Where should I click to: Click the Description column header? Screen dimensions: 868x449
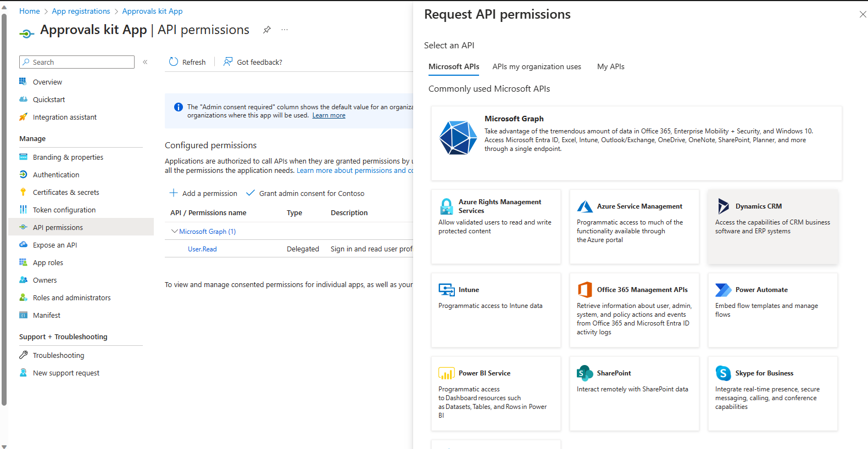pyautogui.click(x=349, y=213)
